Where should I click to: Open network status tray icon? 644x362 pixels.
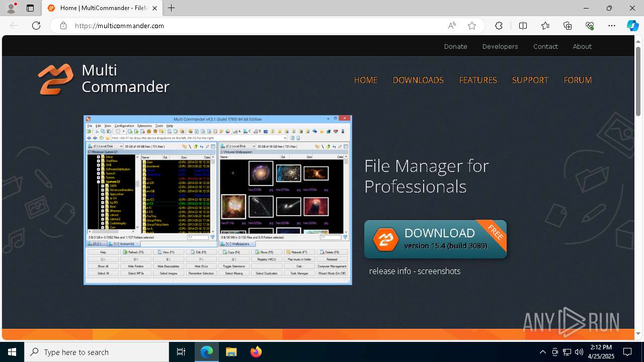point(567,352)
